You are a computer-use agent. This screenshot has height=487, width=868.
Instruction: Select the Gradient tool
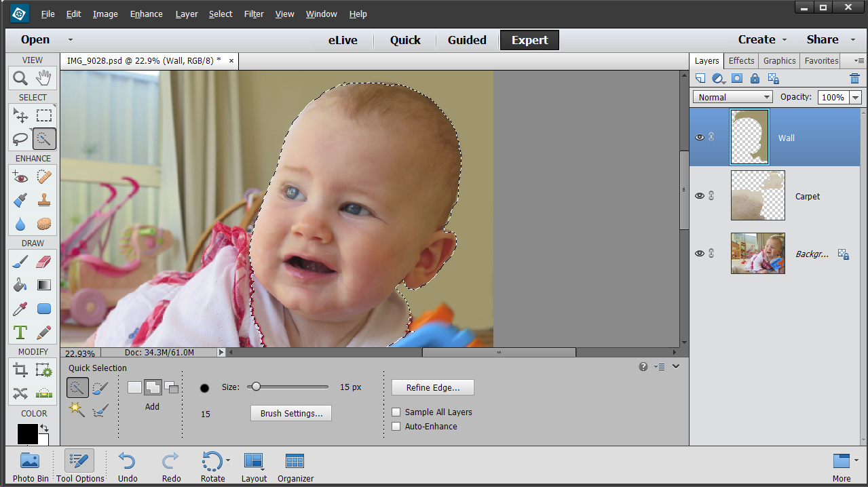point(44,285)
